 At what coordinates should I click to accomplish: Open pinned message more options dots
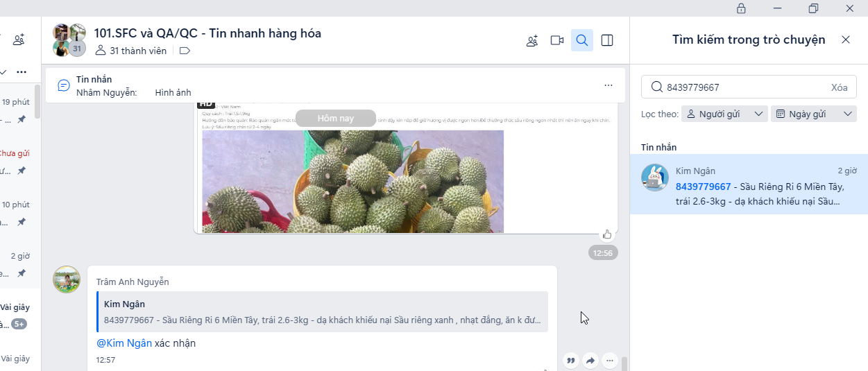[x=609, y=85]
